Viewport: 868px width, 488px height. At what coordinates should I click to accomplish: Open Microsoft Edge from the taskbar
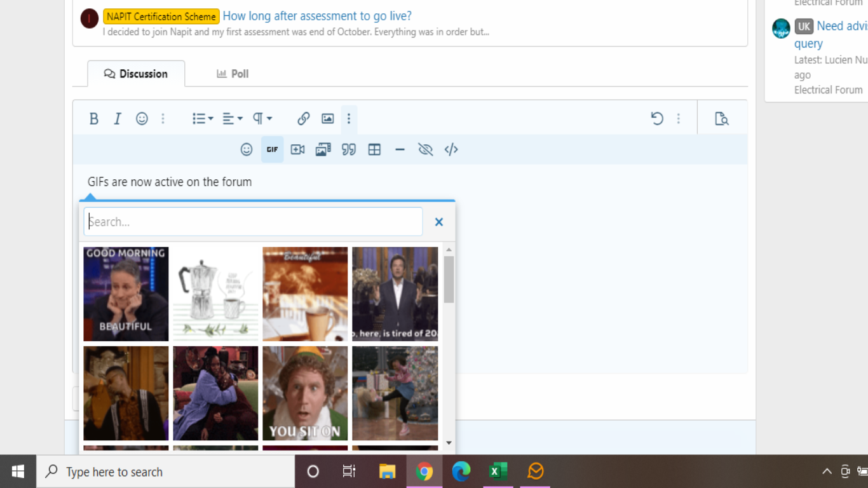[461, 471]
